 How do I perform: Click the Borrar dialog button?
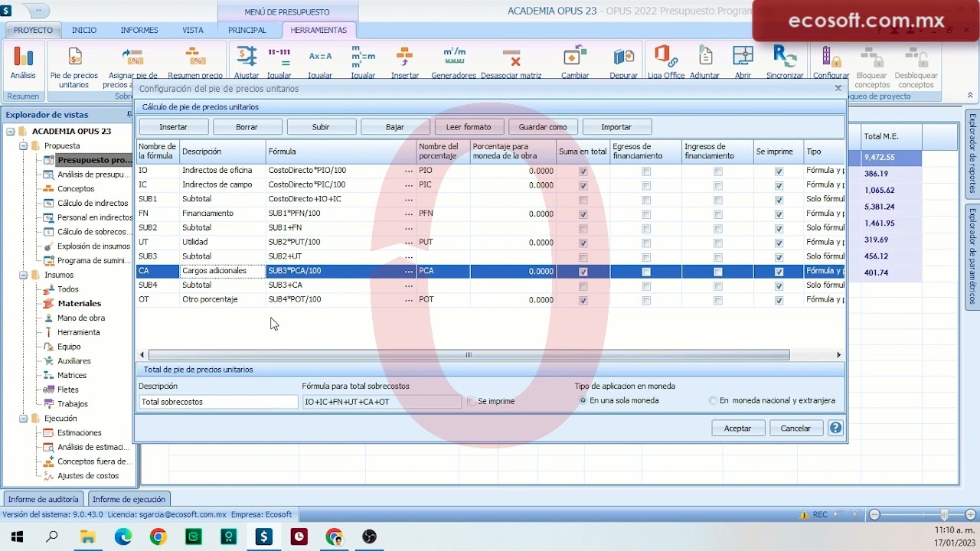pyautogui.click(x=247, y=127)
